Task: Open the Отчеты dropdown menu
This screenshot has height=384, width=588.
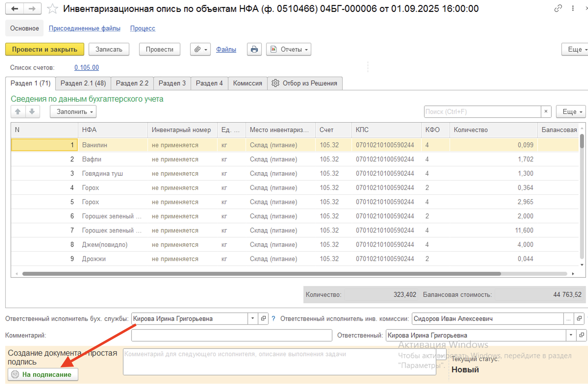Action: click(x=288, y=49)
